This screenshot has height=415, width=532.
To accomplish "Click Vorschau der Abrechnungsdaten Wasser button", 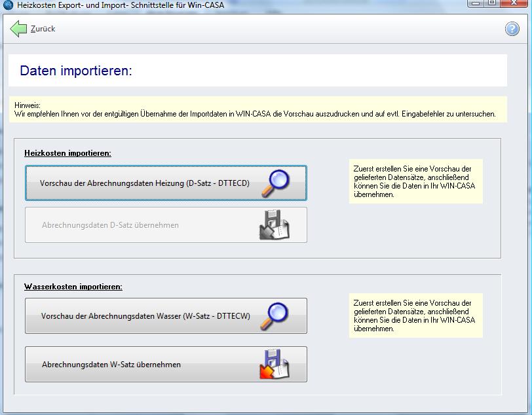I will tap(166, 316).
